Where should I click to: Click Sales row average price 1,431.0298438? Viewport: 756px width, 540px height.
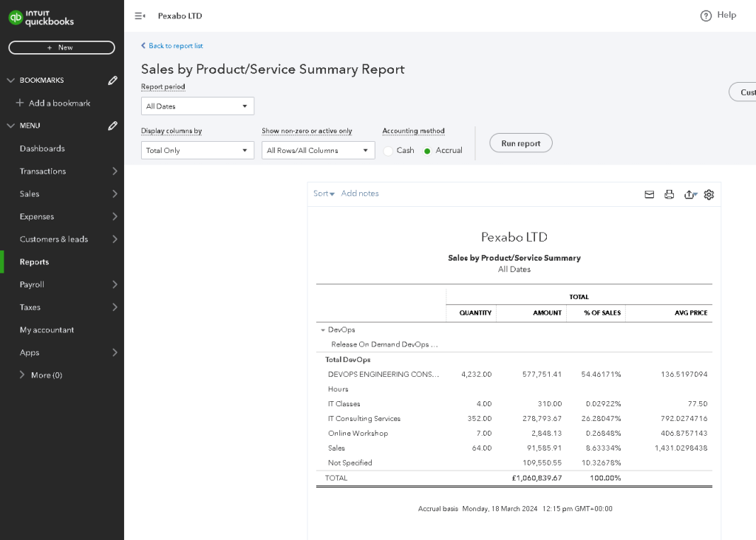click(x=681, y=448)
